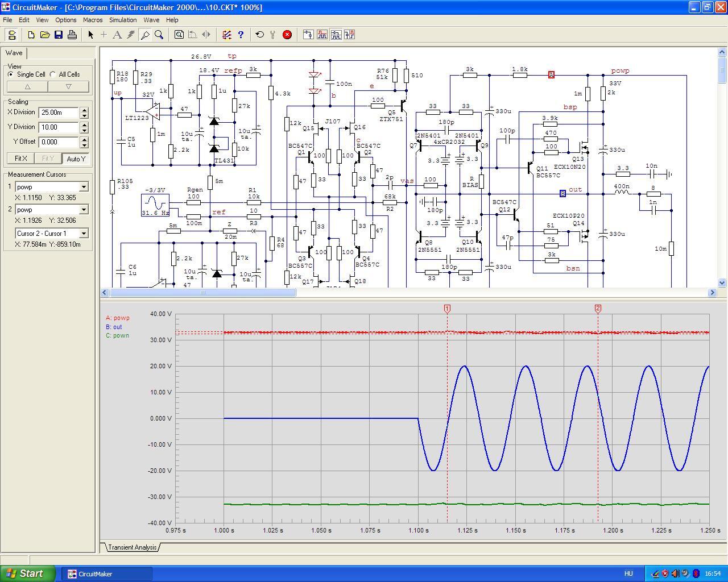Click the red stop simulation icon

[287, 35]
